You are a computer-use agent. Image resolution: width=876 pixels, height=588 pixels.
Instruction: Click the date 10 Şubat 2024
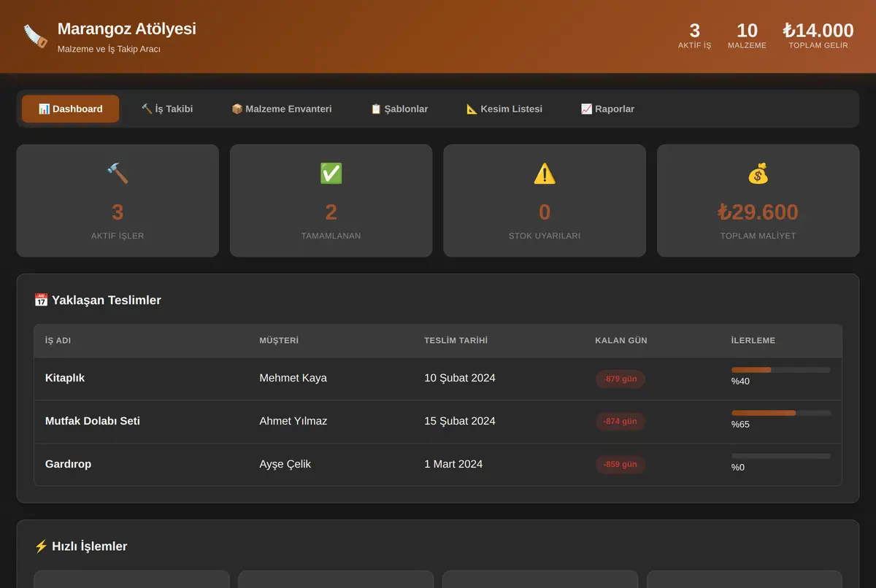click(x=460, y=378)
